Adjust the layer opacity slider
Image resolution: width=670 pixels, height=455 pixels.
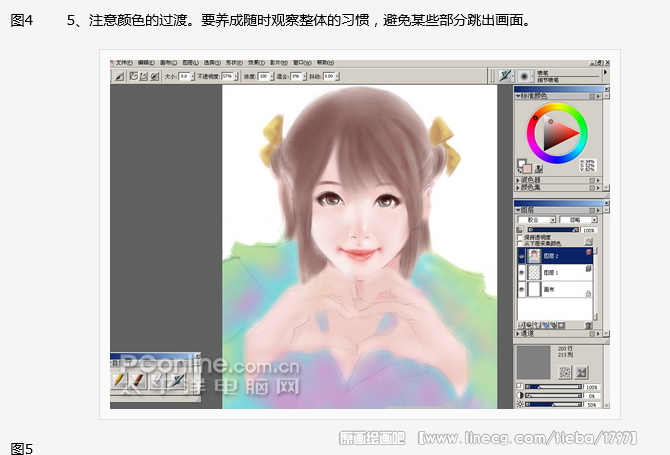click(x=553, y=230)
